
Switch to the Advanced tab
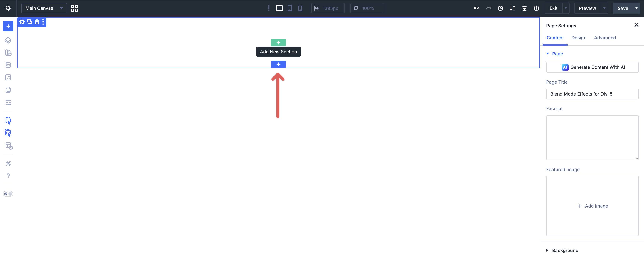[x=605, y=37]
